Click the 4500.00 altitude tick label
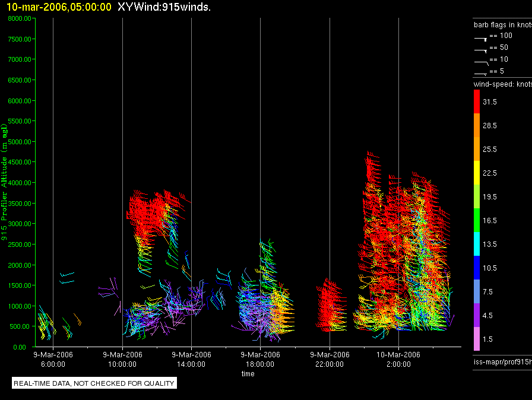Viewport: 532px width, 400px height. tap(20, 162)
